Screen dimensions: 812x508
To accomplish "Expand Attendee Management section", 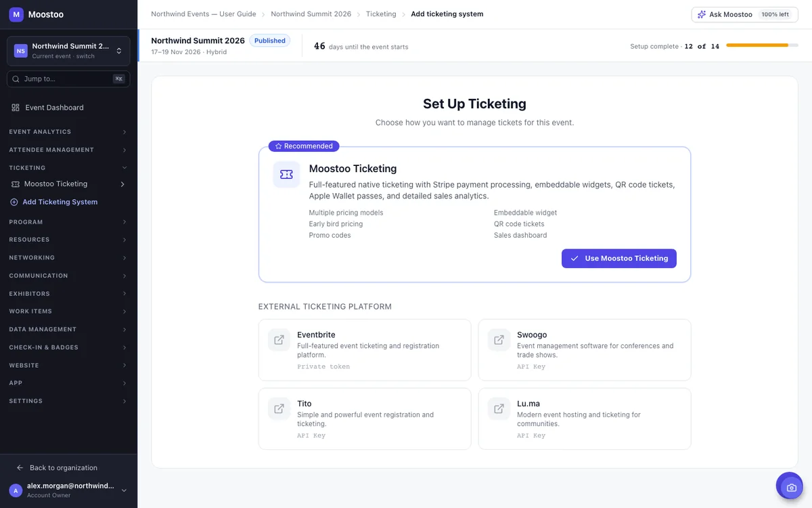I will click(68, 150).
